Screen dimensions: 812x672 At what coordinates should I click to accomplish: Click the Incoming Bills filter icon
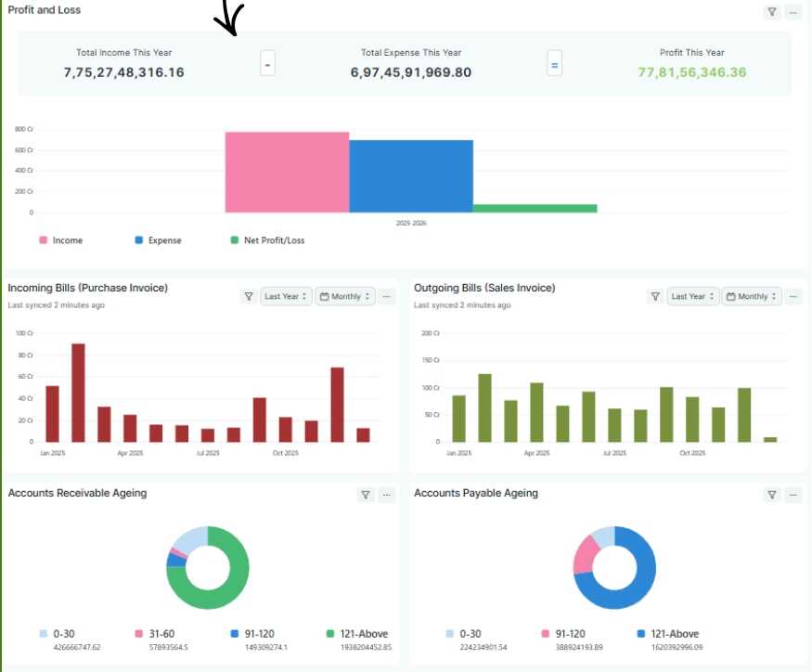pyautogui.click(x=249, y=296)
